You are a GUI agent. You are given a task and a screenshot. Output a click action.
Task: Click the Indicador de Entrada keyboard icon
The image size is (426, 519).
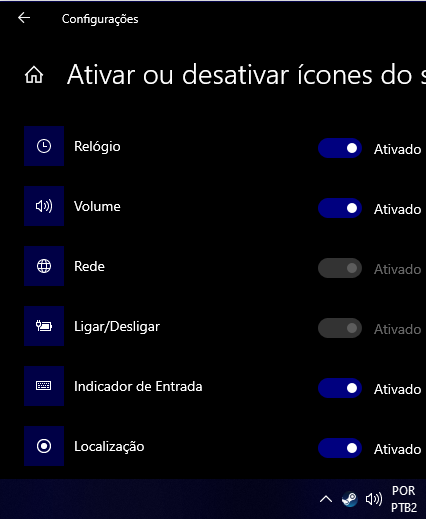coord(44,386)
